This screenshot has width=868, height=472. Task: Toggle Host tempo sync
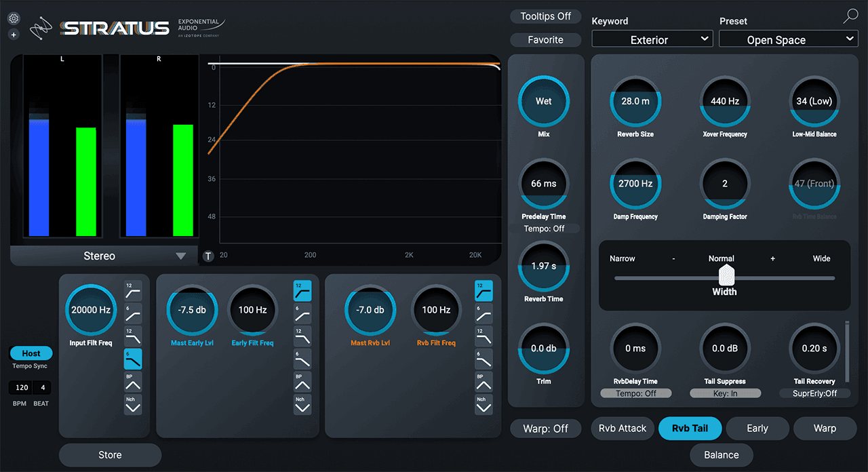pyautogui.click(x=31, y=353)
